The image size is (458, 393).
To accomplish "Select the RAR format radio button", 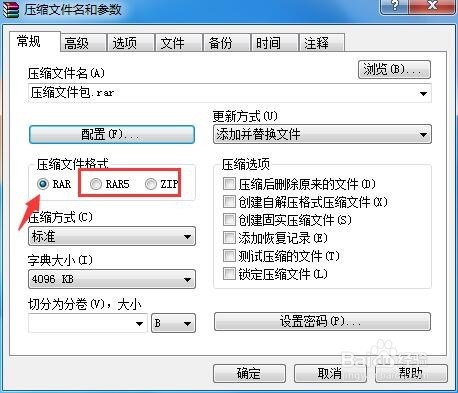I will pos(43,184).
